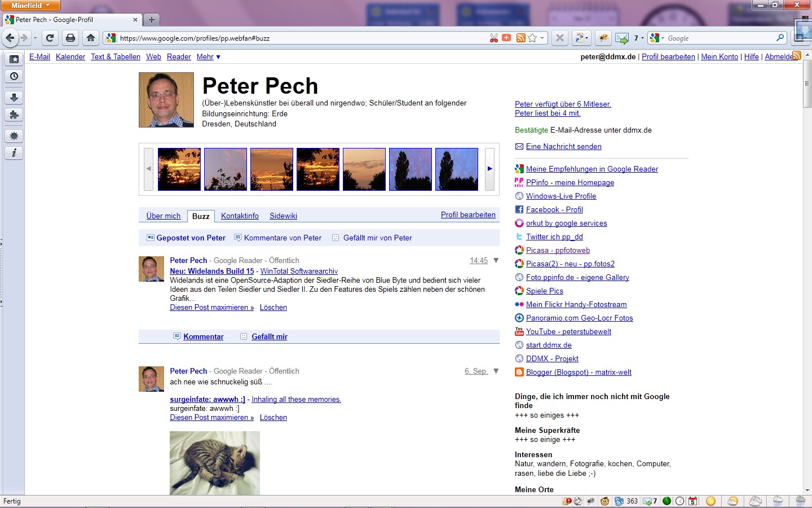
Task: Click the print icon in the toolbar
Action: [70, 38]
